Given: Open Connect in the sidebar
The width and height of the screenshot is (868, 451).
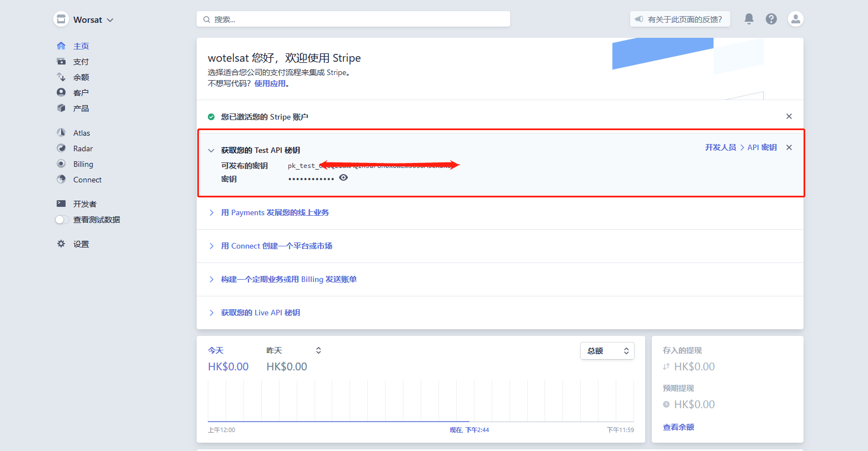Looking at the screenshot, I should (88, 180).
